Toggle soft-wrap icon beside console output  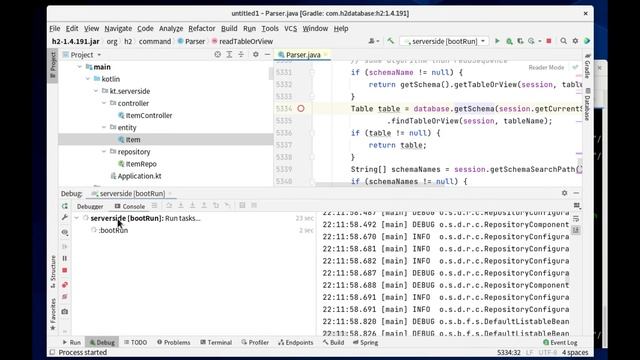[x=576, y=218]
